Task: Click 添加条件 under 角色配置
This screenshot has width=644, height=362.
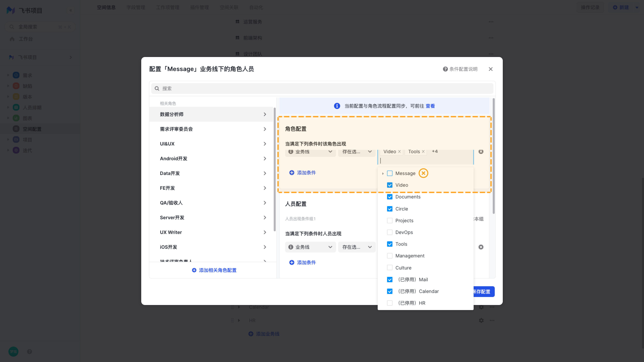Action: point(303,173)
